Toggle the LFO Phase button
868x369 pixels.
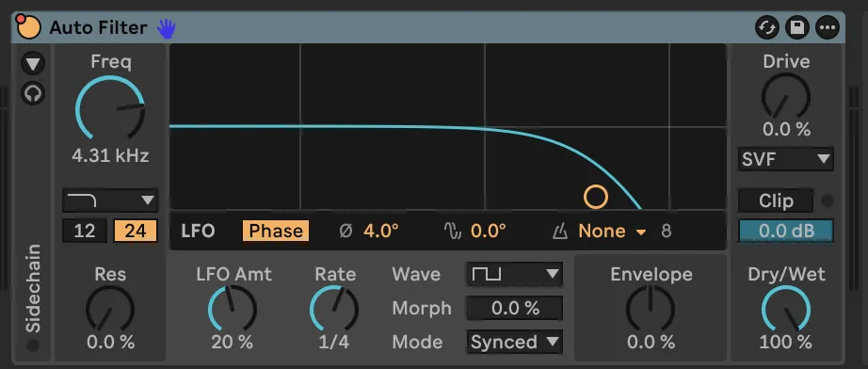click(x=276, y=231)
